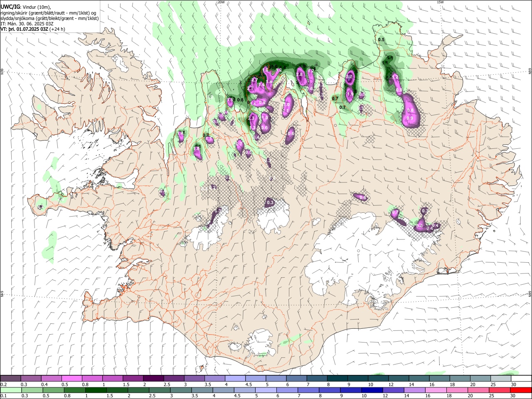Click the bright pink 0.5 swatch in the upper legend row
The height and width of the screenshot is (399, 532).
(72, 379)
